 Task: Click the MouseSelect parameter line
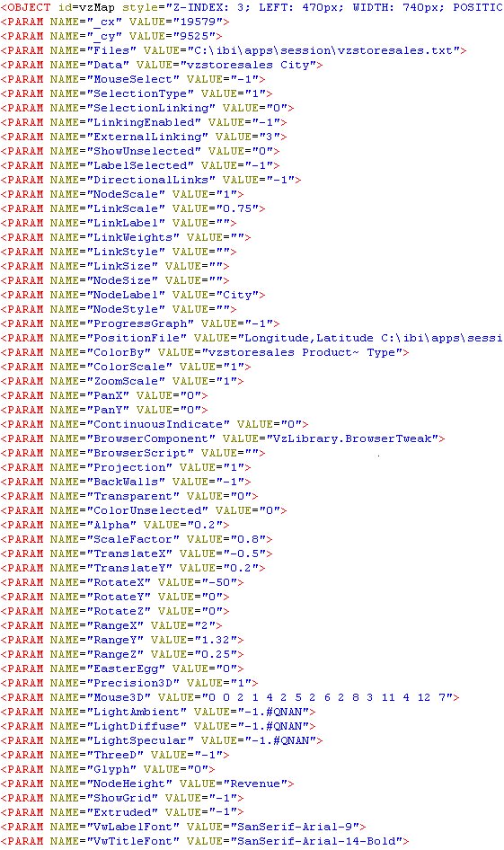click(133, 79)
